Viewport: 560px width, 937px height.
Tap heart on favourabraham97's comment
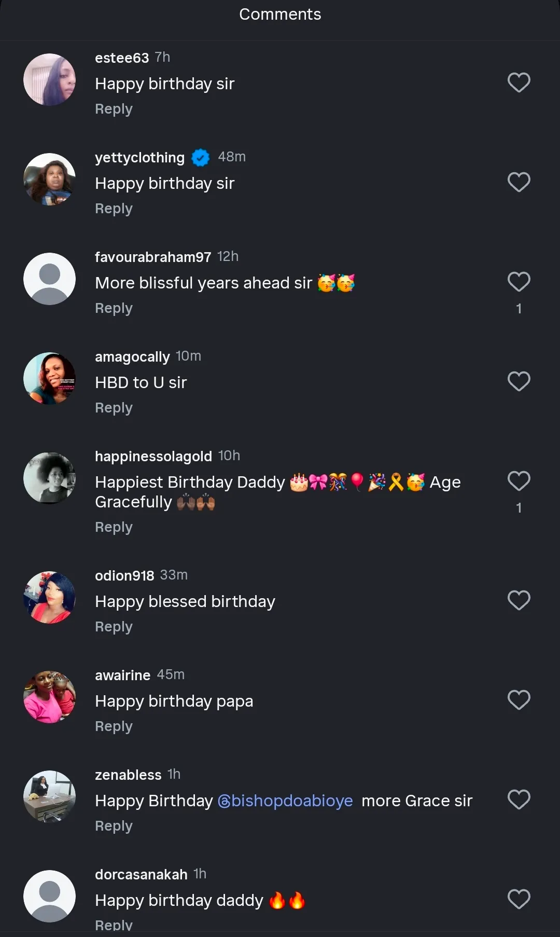[519, 282]
